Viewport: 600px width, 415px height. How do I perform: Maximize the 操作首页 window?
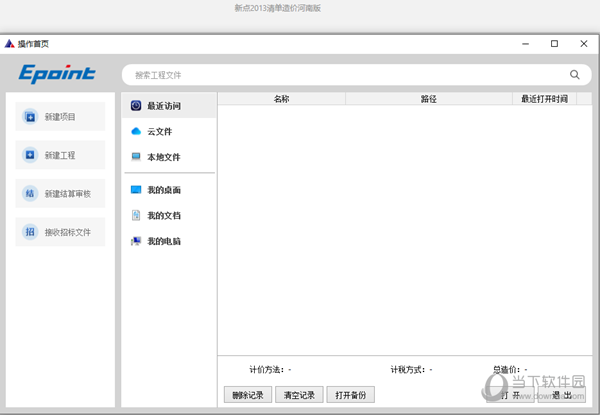point(554,44)
